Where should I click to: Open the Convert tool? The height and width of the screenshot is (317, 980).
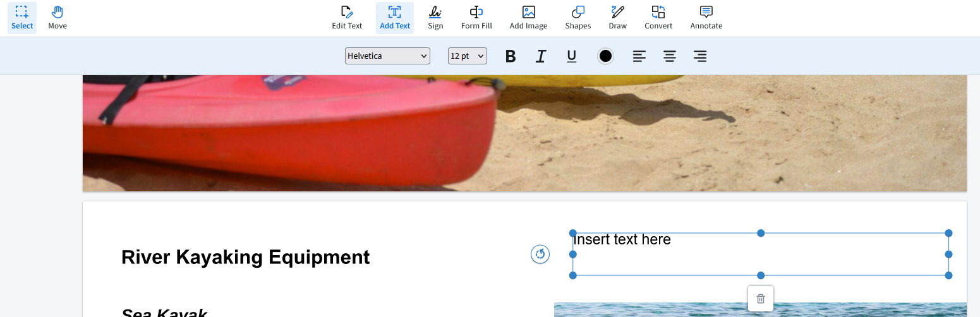pyautogui.click(x=658, y=18)
